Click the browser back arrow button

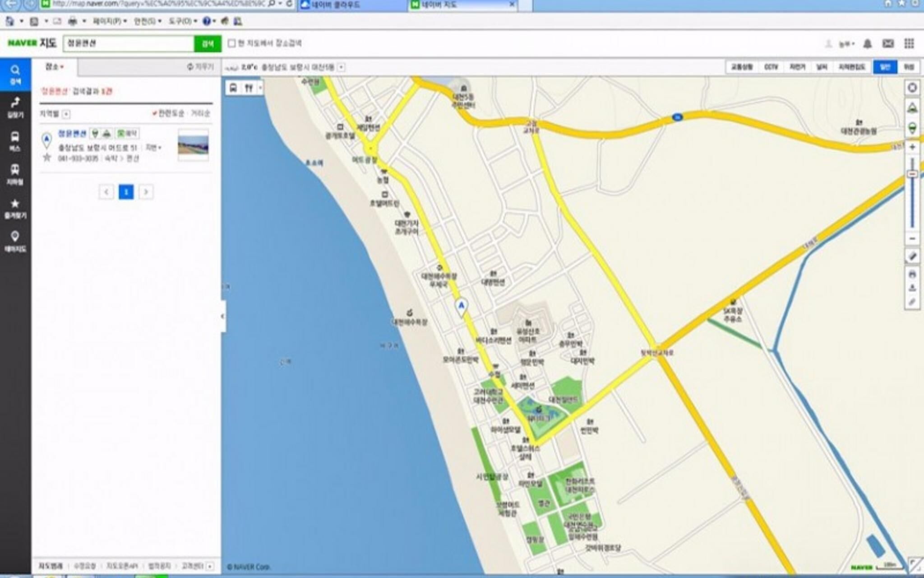pyautogui.click(x=11, y=4)
